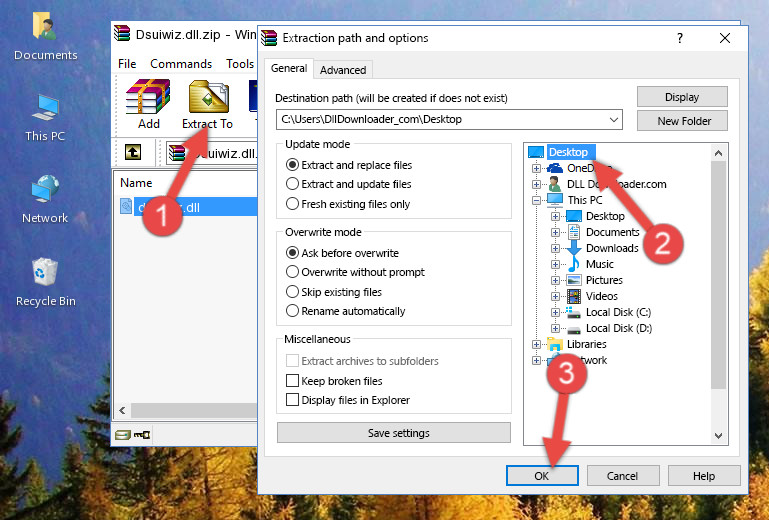This screenshot has width=769, height=520.
Task: Click the New Folder button
Action: click(682, 121)
